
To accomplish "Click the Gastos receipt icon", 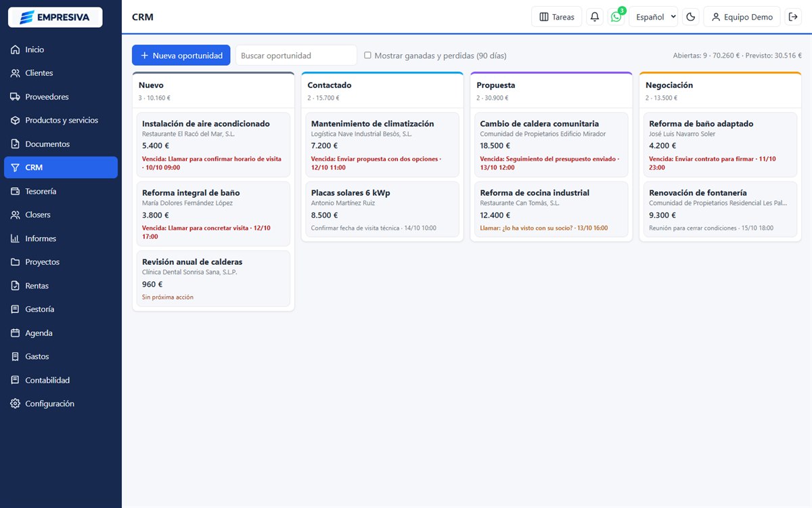I will coord(15,356).
